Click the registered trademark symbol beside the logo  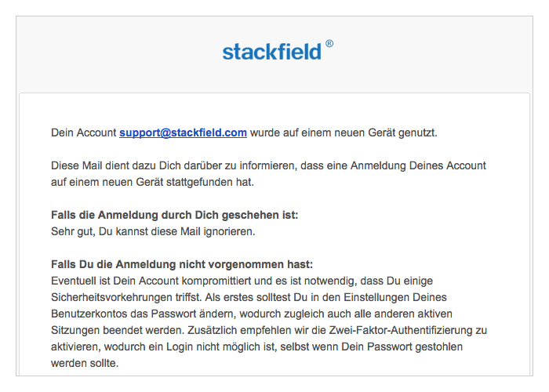(x=329, y=44)
